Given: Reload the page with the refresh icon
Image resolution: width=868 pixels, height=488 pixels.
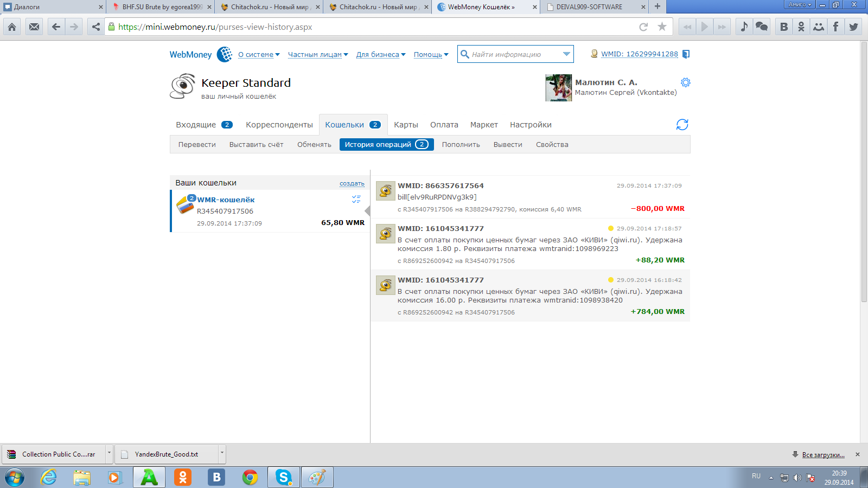Looking at the screenshot, I should [643, 27].
